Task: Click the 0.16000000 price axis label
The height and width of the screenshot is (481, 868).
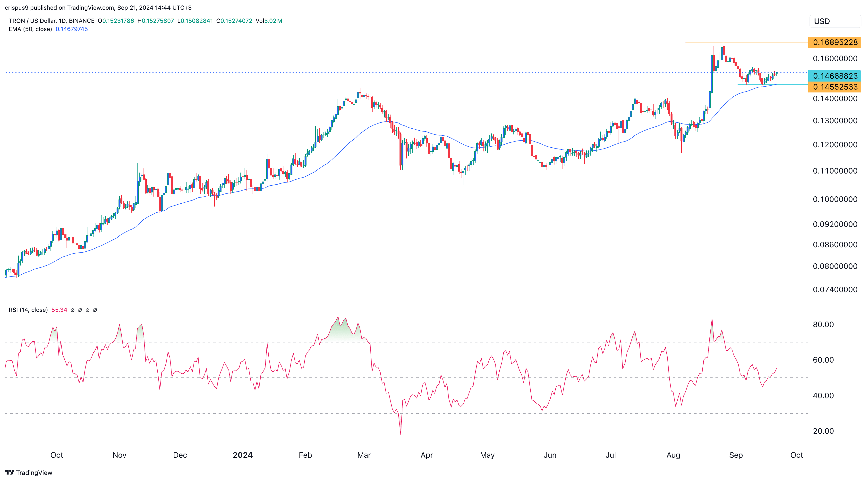Action: pyautogui.click(x=835, y=58)
